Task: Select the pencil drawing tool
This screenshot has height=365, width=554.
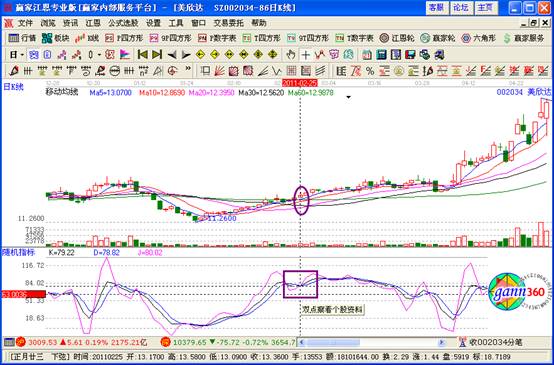Action: 13,71
